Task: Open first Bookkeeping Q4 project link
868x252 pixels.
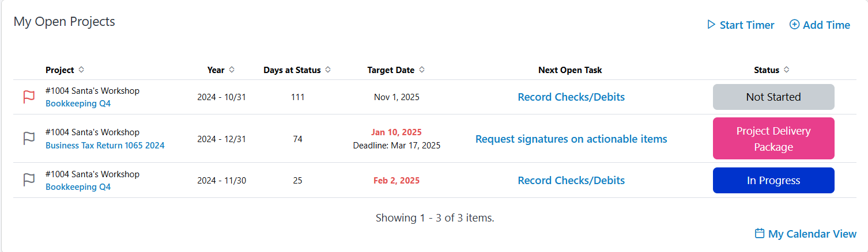Action: tap(78, 104)
